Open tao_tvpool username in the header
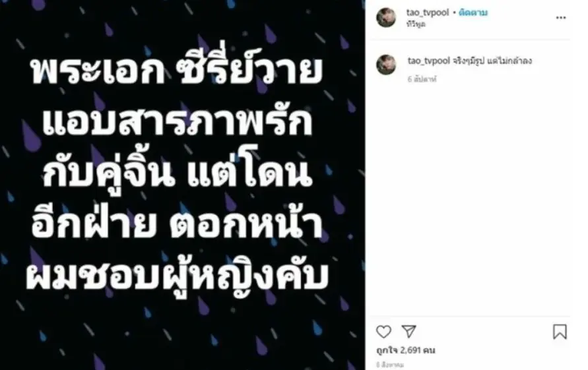 [428, 13]
